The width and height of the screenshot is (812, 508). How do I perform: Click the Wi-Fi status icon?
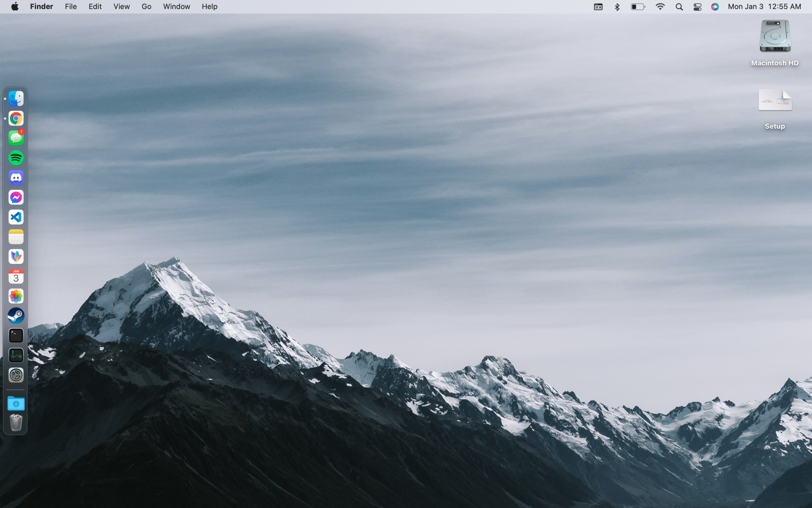[660, 7]
